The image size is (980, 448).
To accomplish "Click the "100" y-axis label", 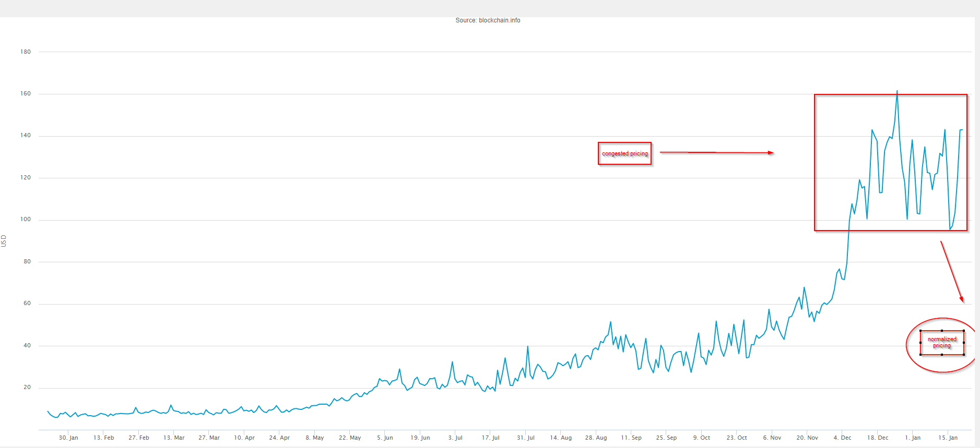I will click(x=26, y=220).
